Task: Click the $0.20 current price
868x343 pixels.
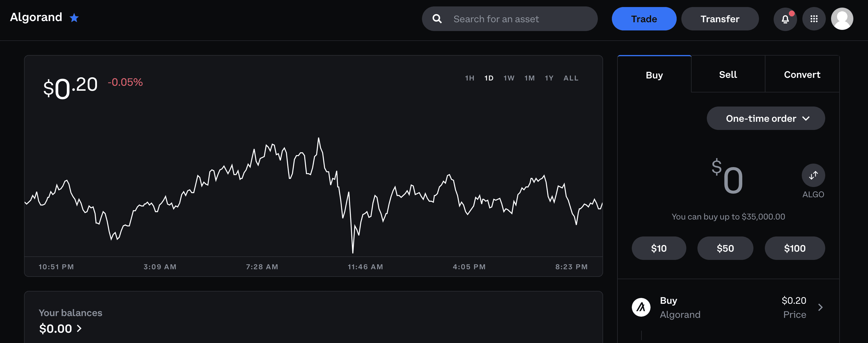Action: pos(70,88)
